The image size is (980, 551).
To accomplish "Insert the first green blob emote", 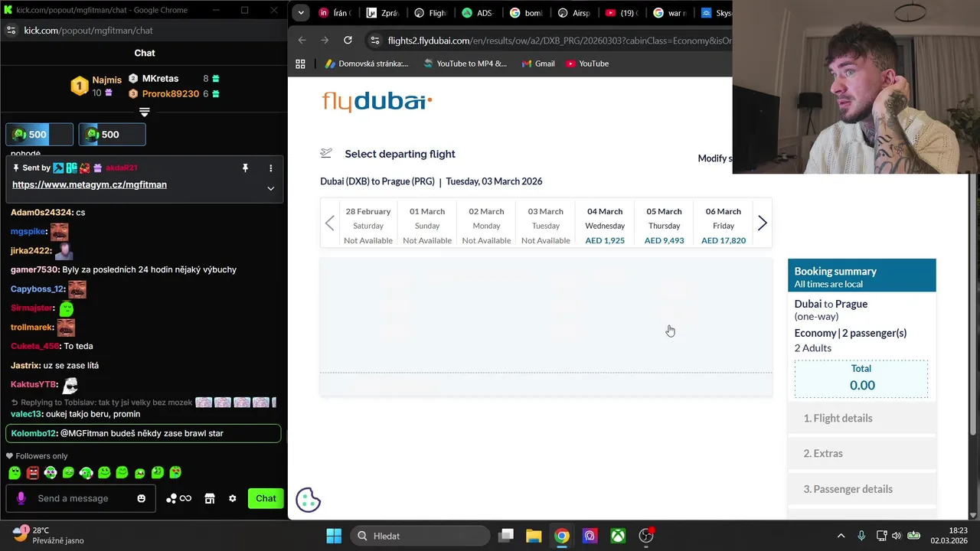I will click(15, 473).
